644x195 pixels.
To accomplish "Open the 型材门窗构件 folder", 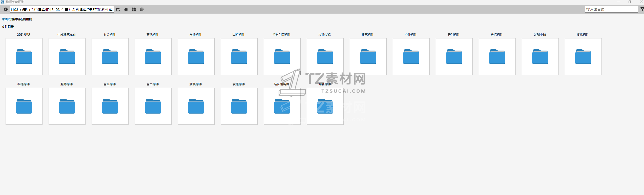I will [x=282, y=57].
